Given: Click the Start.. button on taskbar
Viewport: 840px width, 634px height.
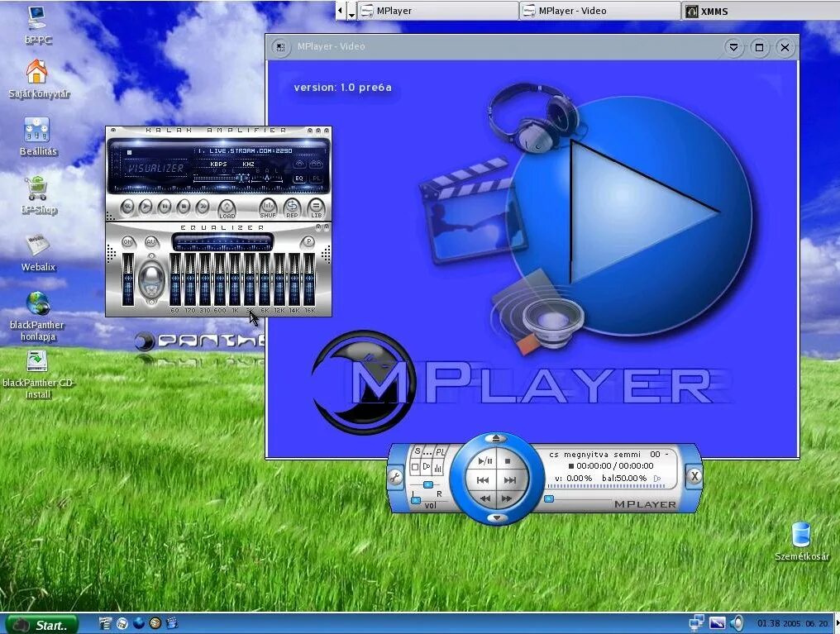Looking at the screenshot, I should (42, 624).
